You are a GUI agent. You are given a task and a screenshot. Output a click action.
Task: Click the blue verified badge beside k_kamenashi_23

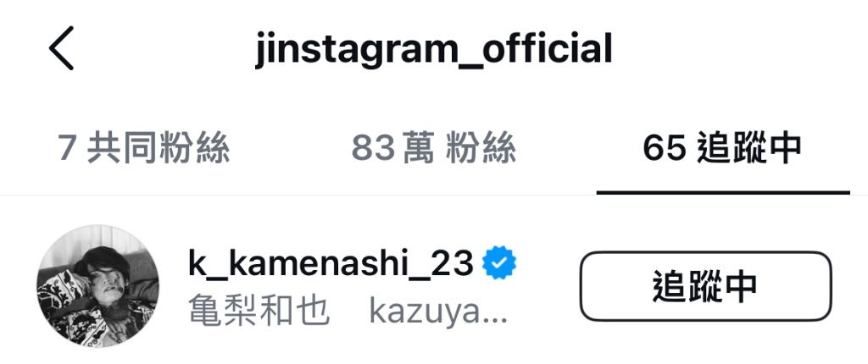(x=499, y=263)
